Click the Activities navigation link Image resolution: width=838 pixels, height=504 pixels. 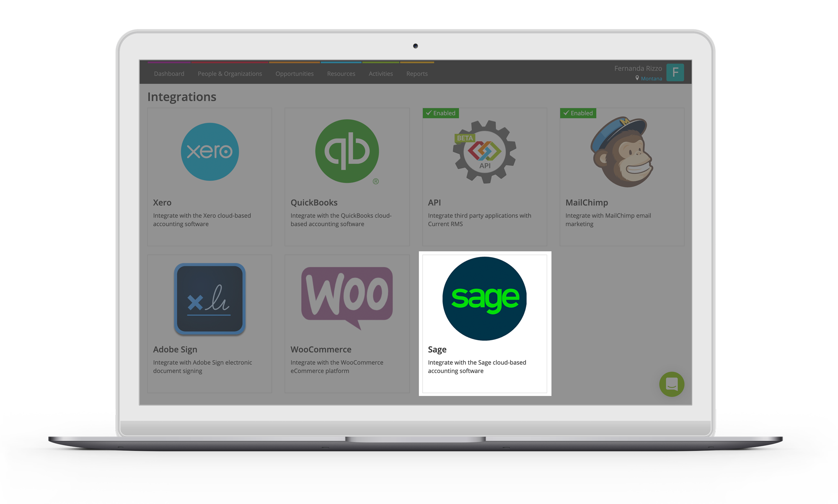(380, 74)
